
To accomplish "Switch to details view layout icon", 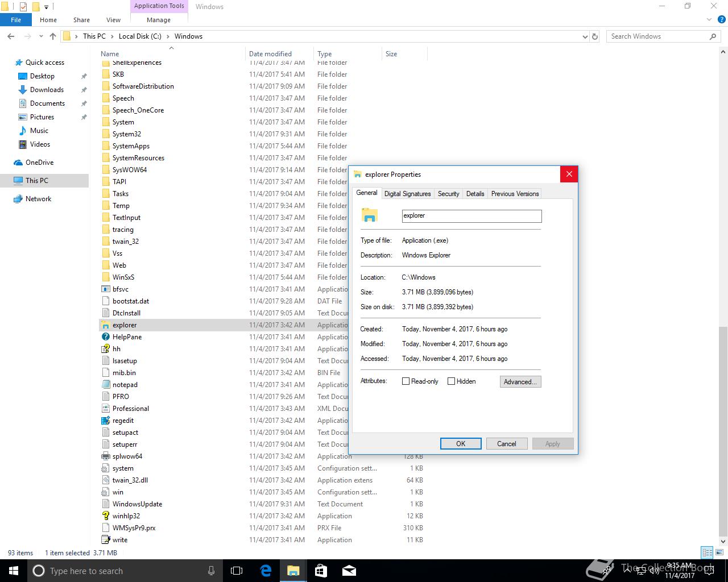I will click(707, 552).
